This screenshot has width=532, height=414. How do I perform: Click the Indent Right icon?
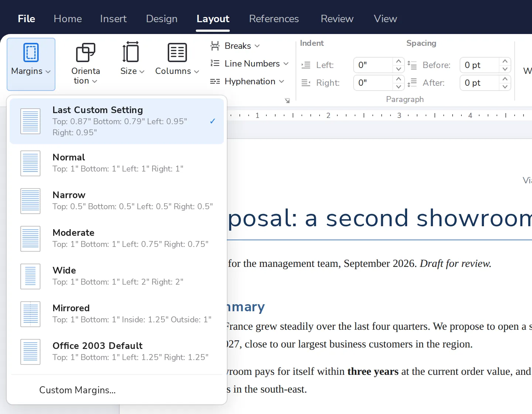306,83
